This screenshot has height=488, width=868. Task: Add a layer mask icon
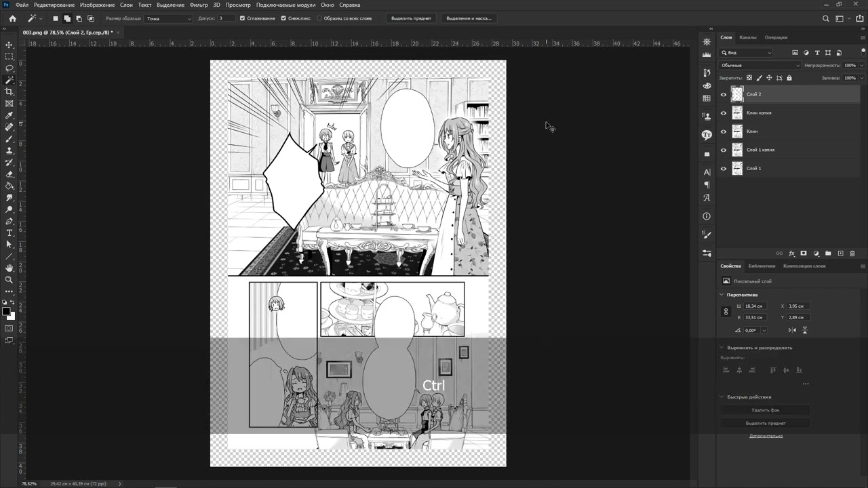pos(804,253)
